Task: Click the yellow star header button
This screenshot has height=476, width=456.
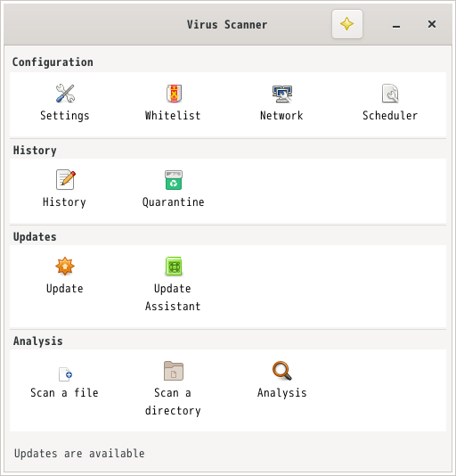Action: click(x=347, y=24)
